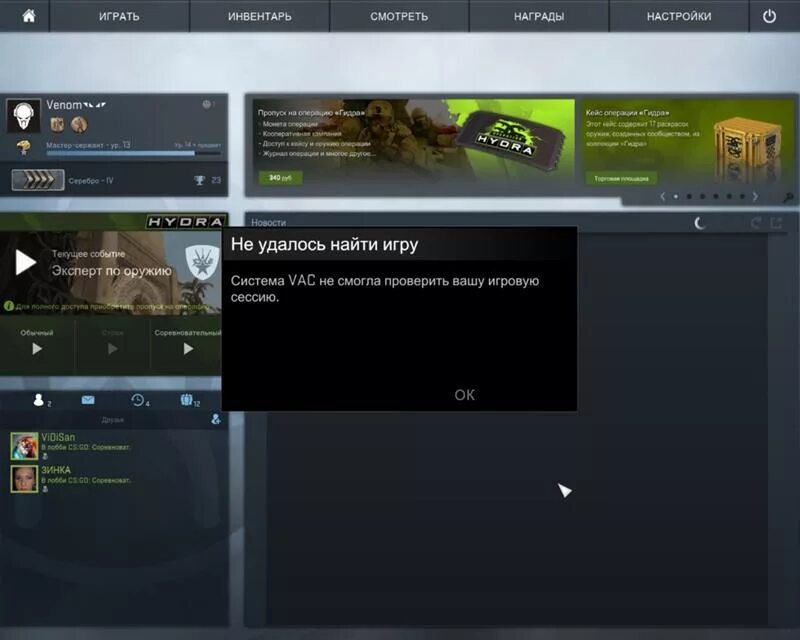Image resolution: width=800 pixels, height=640 pixels.
Task: Click the power quit icon
Action: (769, 16)
